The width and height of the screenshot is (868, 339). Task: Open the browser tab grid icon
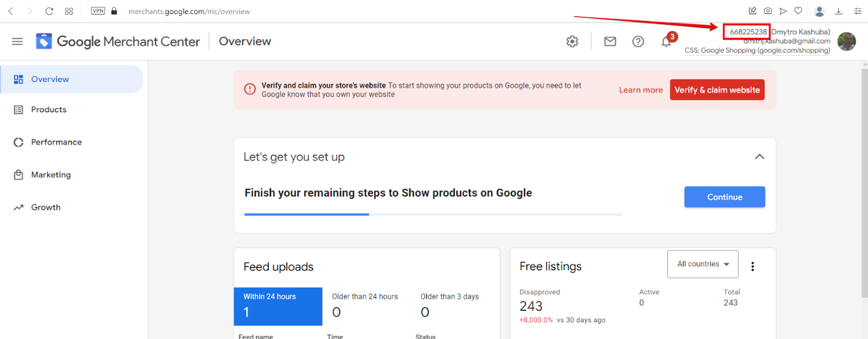pos(69,11)
